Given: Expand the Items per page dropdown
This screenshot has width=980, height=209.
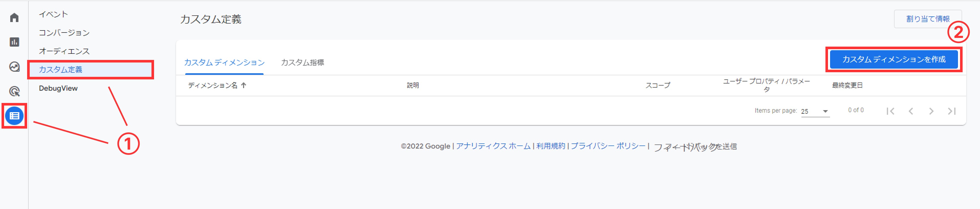Looking at the screenshot, I should click(815, 111).
